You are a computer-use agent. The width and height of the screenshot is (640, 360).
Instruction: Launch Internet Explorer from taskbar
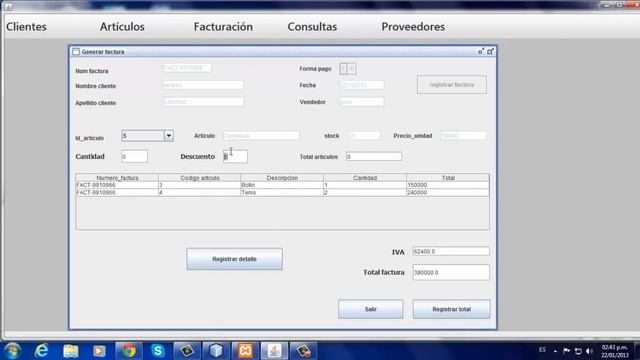point(42,351)
